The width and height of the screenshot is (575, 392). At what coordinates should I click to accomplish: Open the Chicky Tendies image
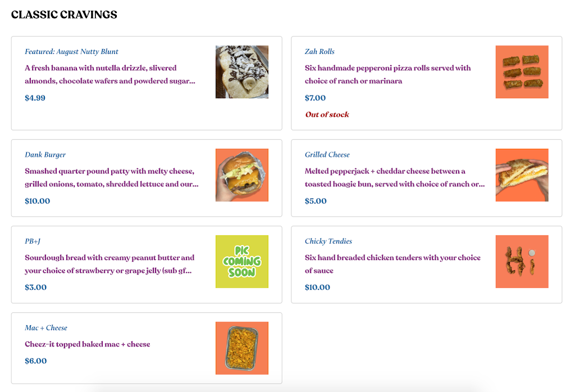point(522,262)
